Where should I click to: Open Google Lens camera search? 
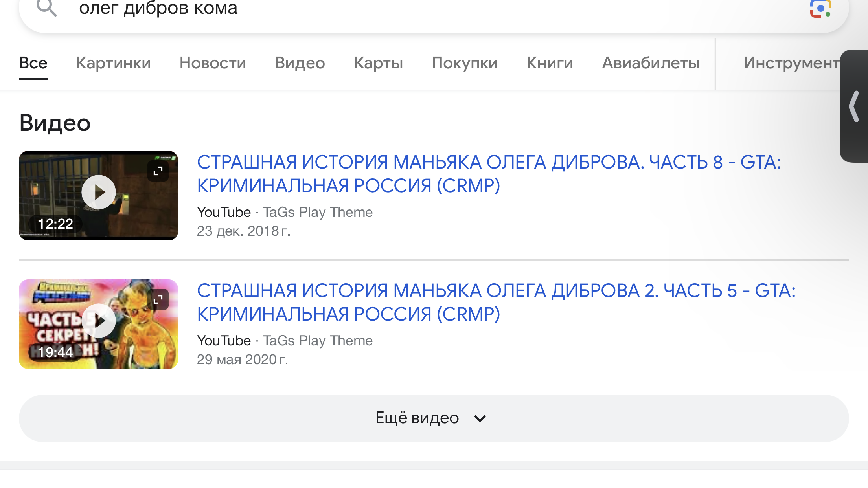[820, 8]
